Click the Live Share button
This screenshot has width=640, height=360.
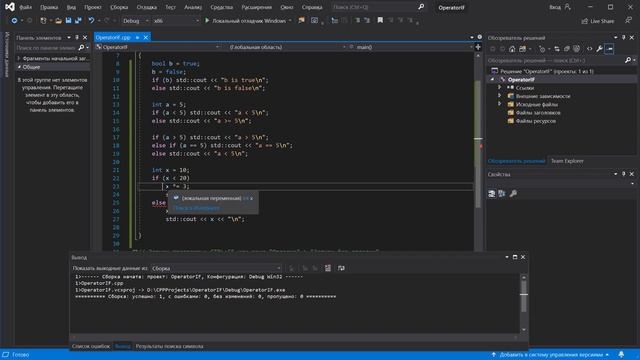pyautogui.click(x=598, y=21)
